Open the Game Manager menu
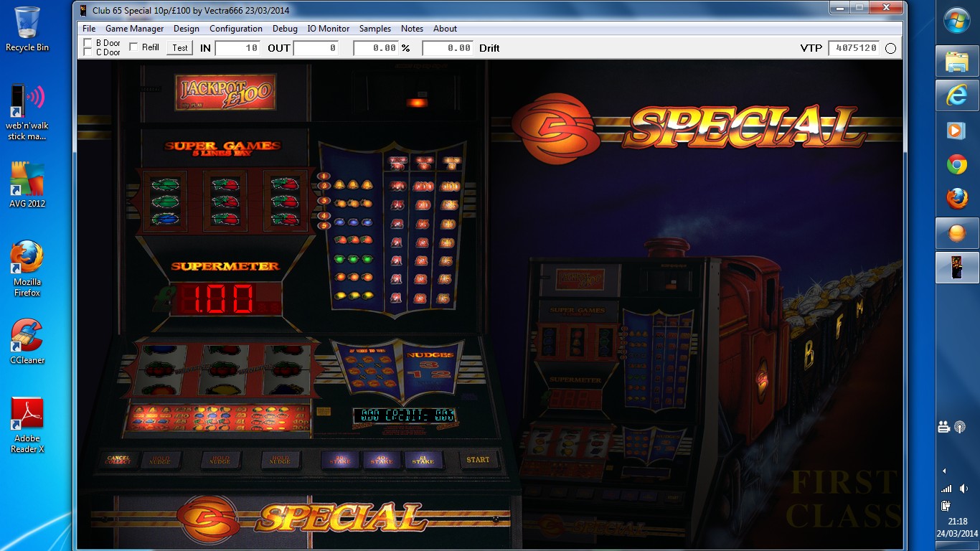 [134, 29]
